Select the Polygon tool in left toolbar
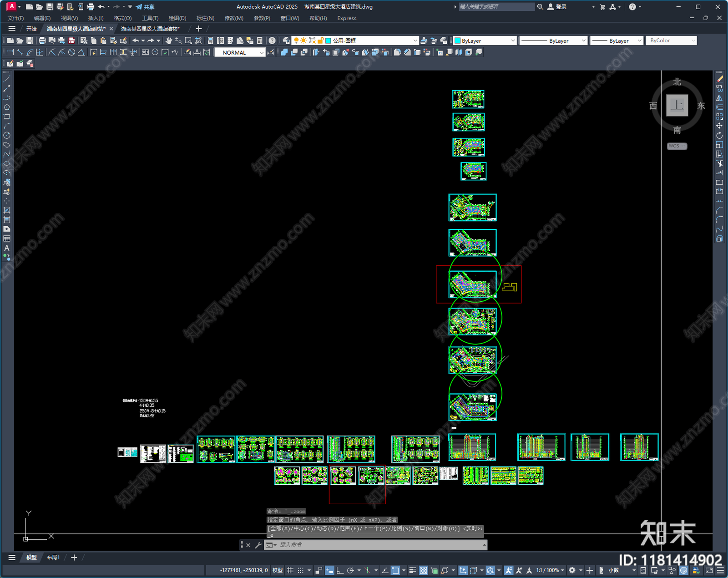Viewport: 728px width, 578px height. point(7,107)
